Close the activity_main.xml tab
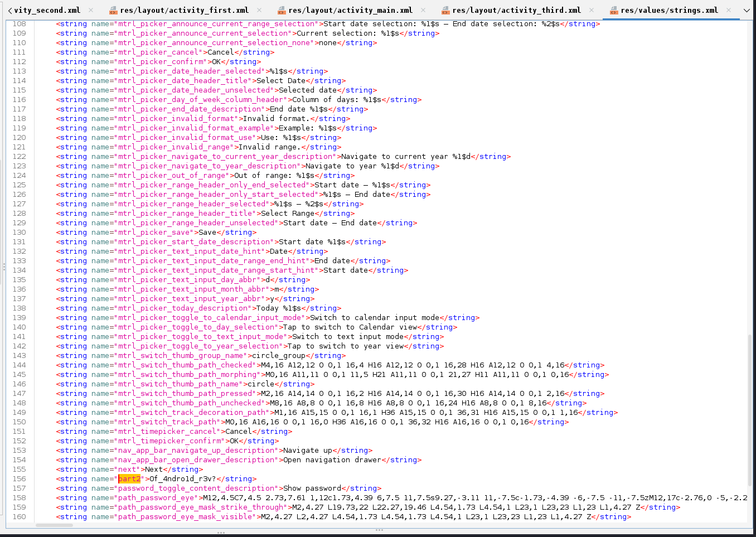The height and width of the screenshot is (537, 756). pos(423,10)
